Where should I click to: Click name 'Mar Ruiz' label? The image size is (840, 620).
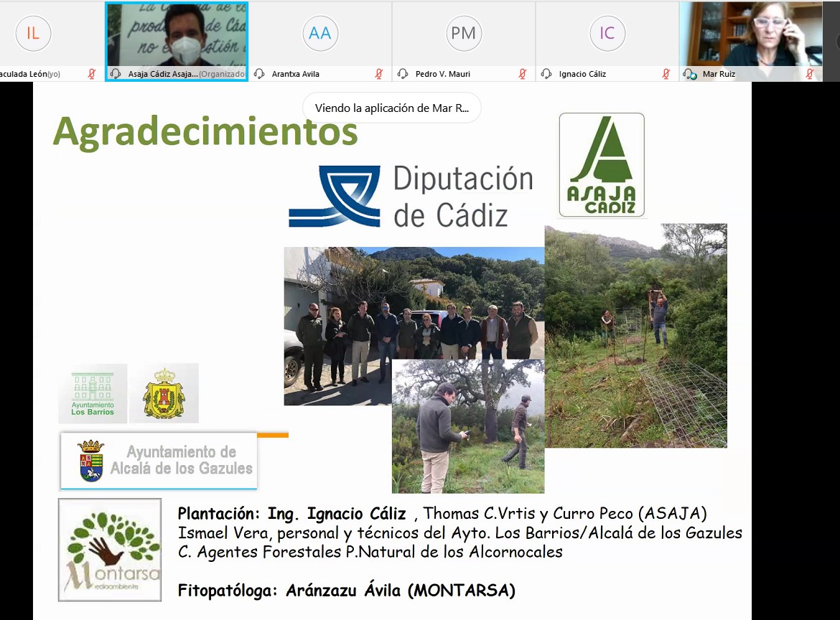click(719, 74)
